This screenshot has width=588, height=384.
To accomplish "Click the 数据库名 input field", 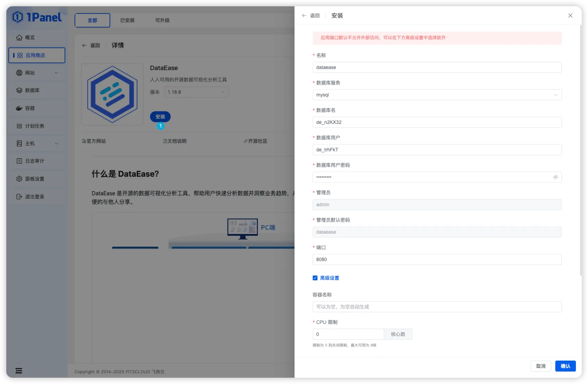I will pos(437,122).
